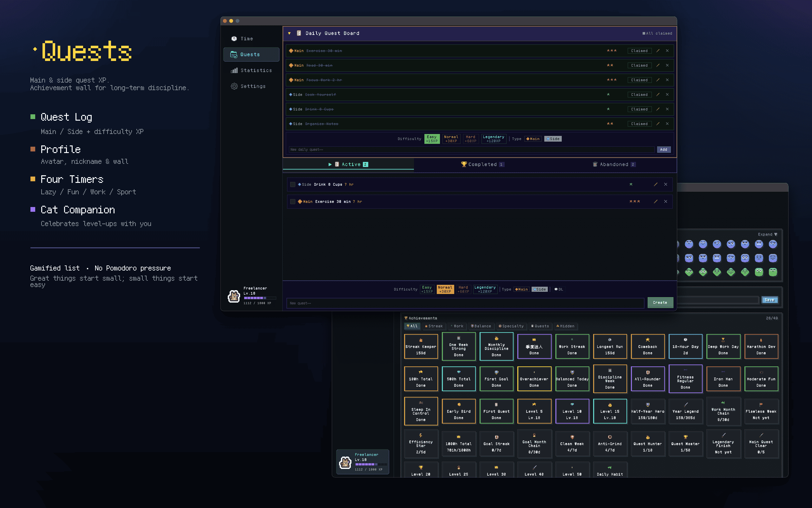Show All achievements filter
Screen dimensions: 812x508
point(412,326)
